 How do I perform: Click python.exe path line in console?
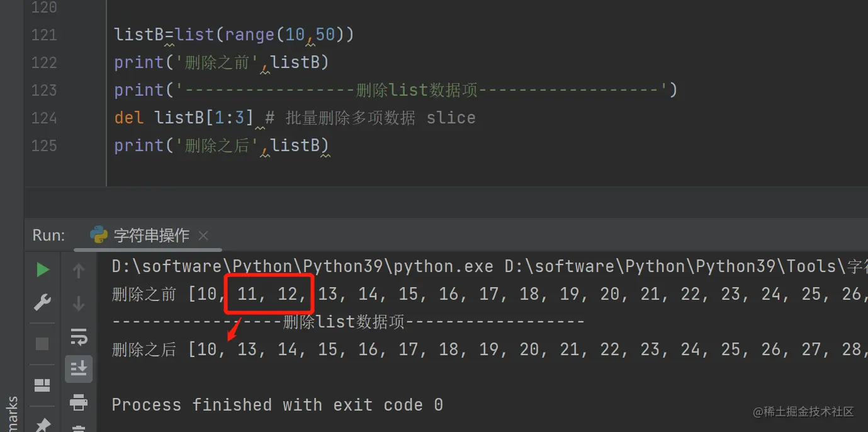coord(490,266)
